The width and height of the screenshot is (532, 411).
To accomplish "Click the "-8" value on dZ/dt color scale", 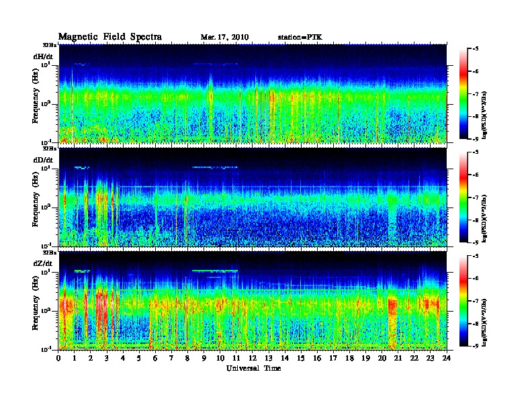I will pos(476,323).
